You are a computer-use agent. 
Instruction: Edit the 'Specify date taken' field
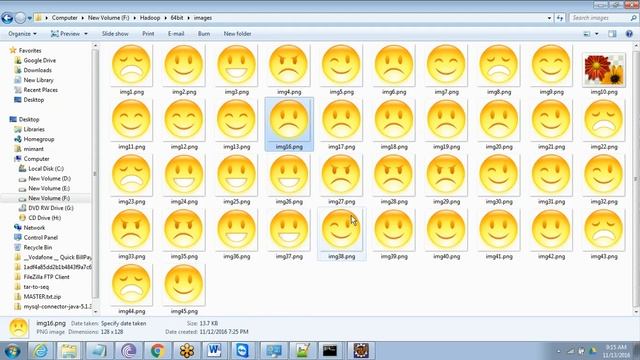[123, 323]
